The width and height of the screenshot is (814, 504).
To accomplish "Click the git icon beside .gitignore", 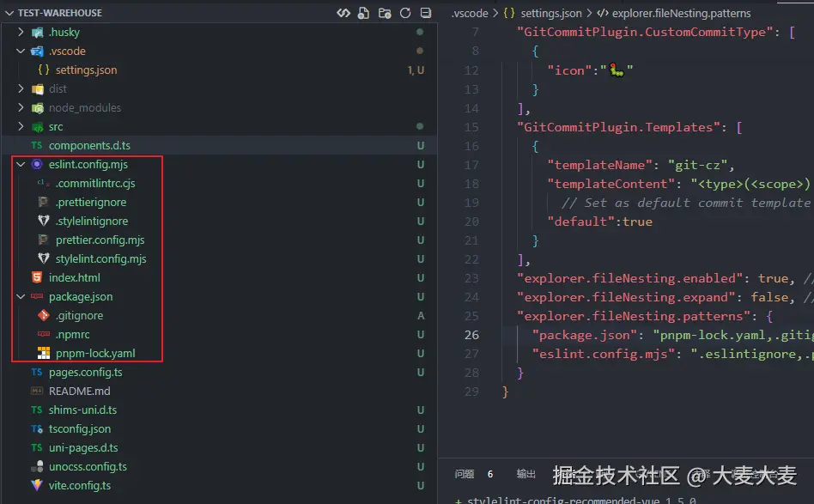I will coord(44,315).
